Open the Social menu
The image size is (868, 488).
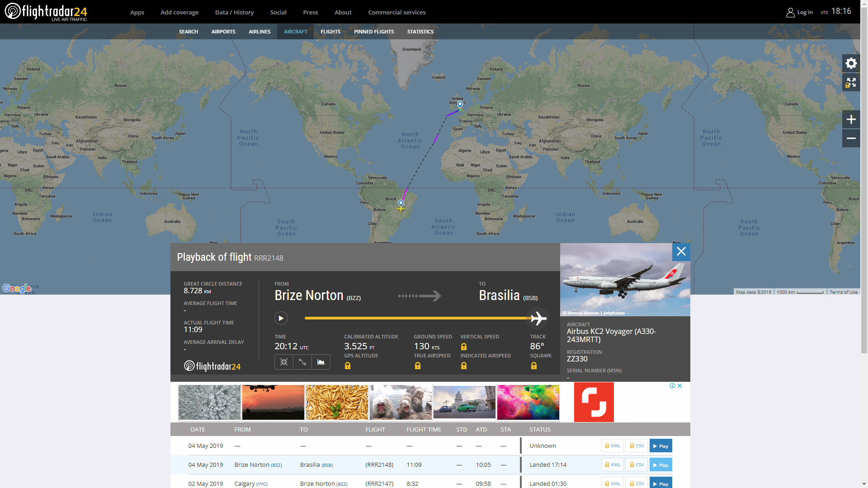point(278,12)
